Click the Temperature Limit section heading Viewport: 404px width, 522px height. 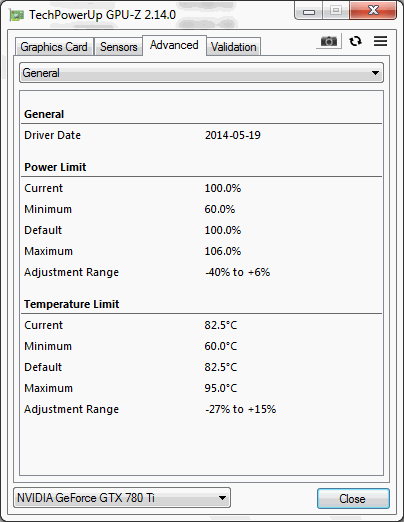(72, 304)
